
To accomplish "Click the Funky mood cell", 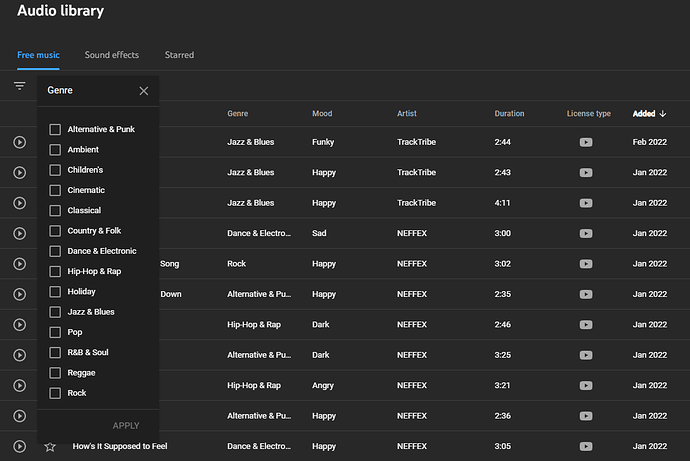I will (x=323, y=143).
